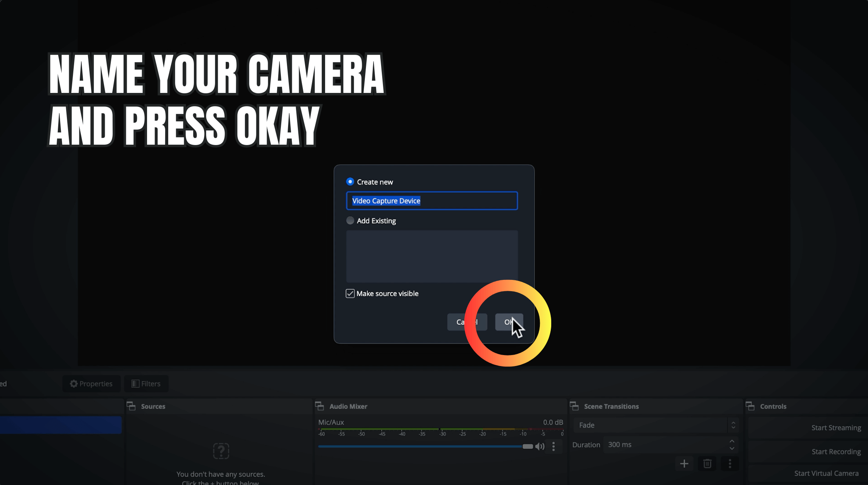
Task: Select the Create new radio button
Action: point(350,182)
